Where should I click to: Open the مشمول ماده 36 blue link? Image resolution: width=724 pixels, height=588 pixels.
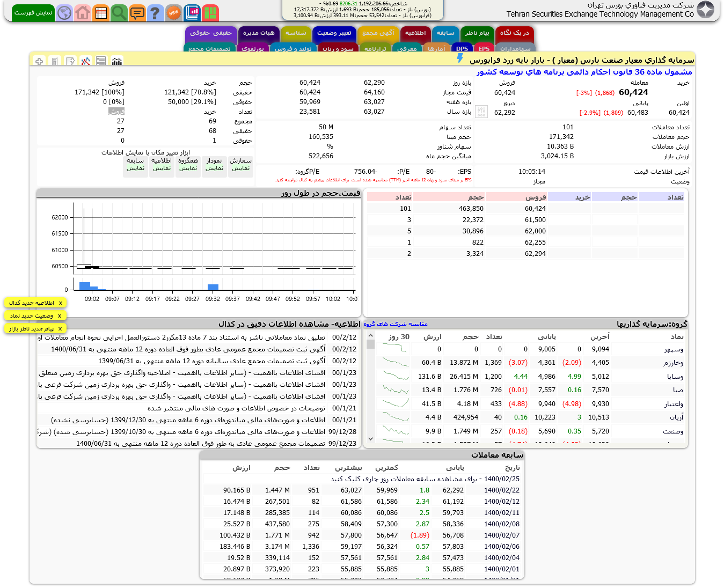pyautogui.click(x=584, y=72)
